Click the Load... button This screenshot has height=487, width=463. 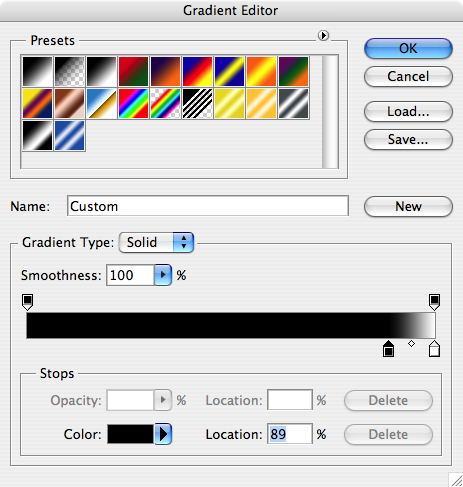[408, 112]
